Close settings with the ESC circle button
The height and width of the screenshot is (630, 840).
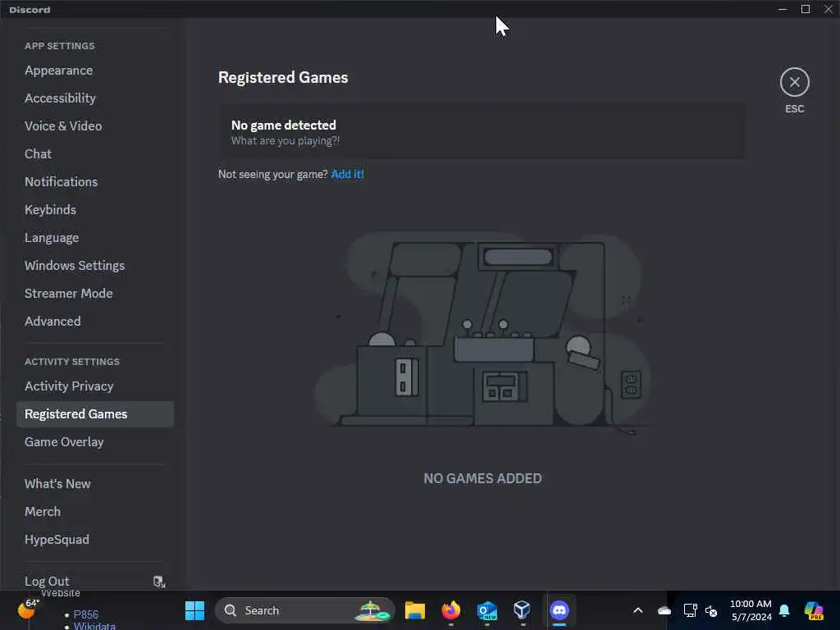click(794, 82)
